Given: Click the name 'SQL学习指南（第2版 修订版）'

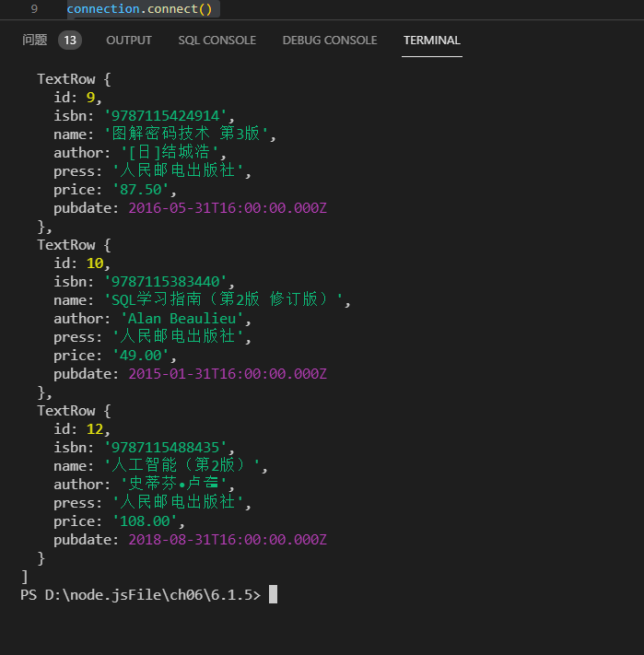Looking at the screenshot, I should (225, 300).
